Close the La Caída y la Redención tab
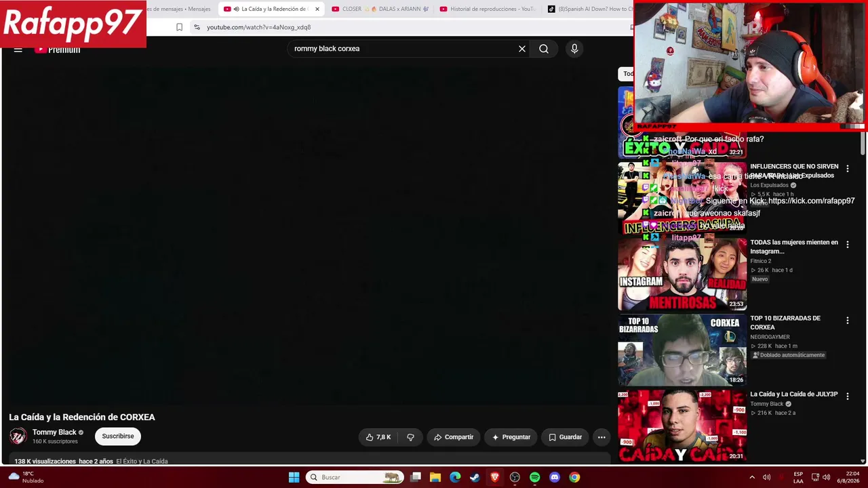Screen dimensions: 868x488 [x=317, y=9]
